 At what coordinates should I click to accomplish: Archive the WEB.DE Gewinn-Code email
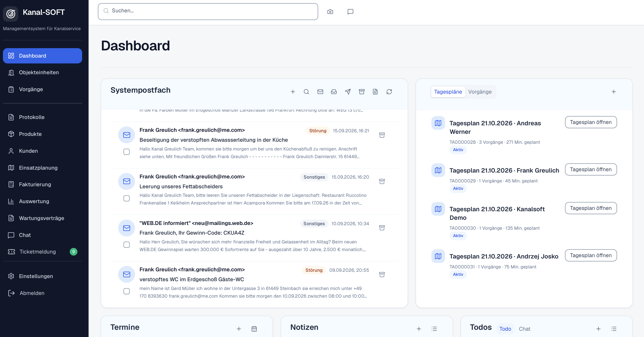382,228
